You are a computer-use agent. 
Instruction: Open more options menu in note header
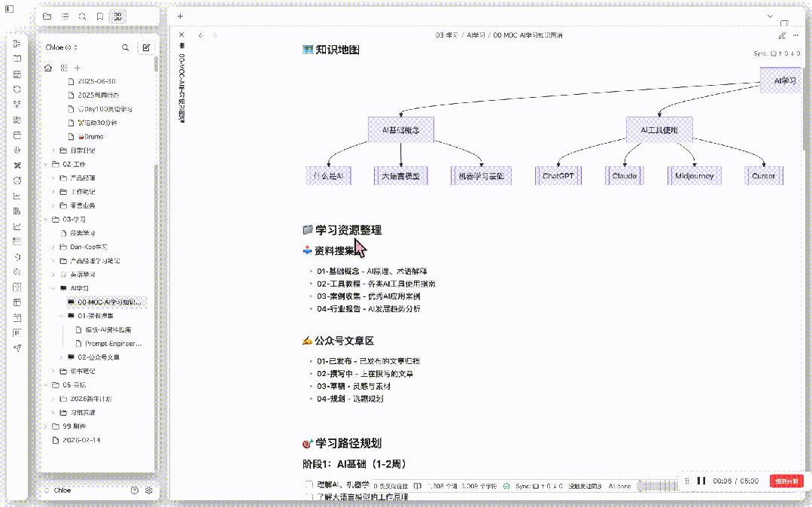point(796,35)
